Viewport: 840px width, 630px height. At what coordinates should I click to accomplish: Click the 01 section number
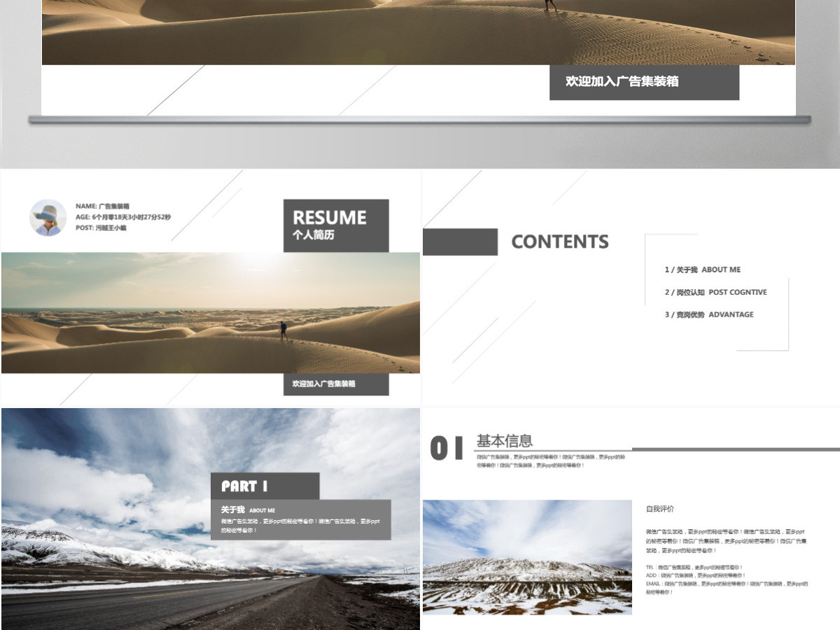pyautogui.click(x=447, y=448)
